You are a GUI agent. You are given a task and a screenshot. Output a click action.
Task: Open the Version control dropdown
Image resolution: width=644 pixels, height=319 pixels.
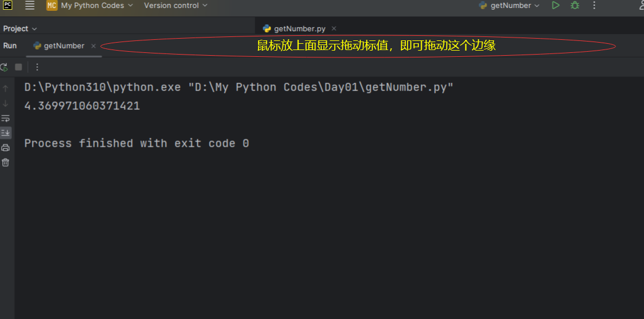point(176,6)
